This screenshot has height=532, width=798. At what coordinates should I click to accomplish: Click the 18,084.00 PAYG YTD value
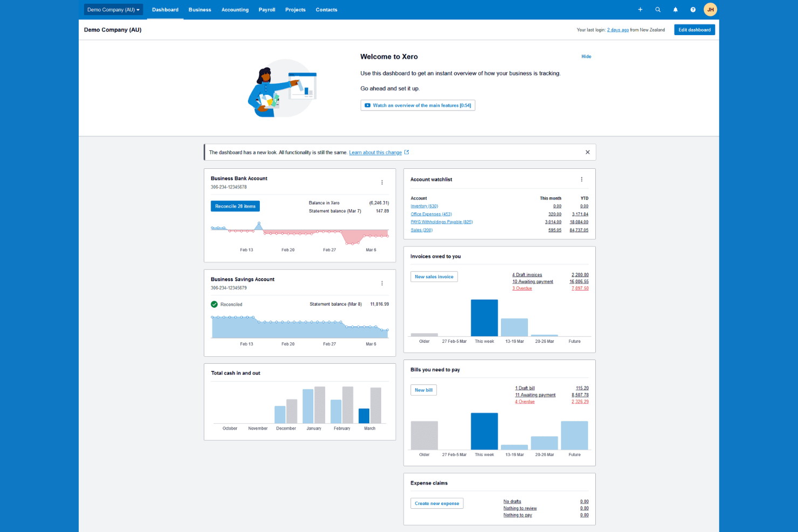(579, 222)
